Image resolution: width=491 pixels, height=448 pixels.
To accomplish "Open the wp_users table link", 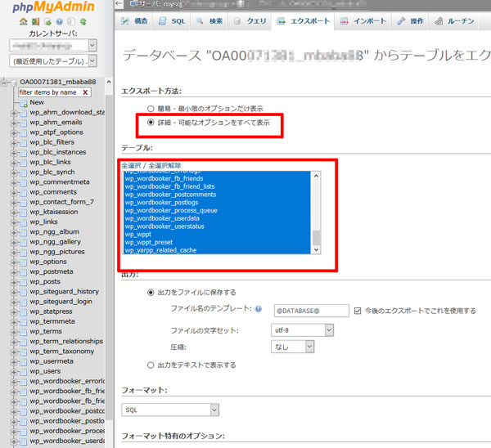I will pos(45,371).
